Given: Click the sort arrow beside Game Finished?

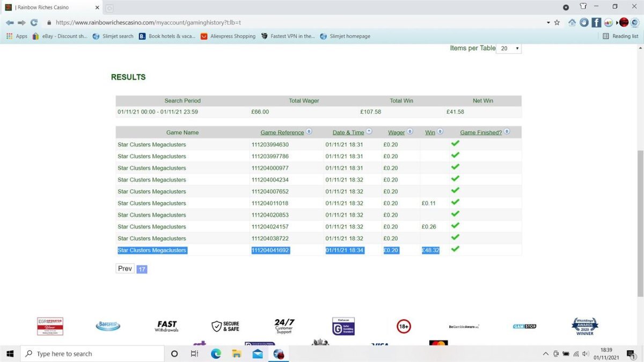Looking at the screenshot, I should pos(507,132).
